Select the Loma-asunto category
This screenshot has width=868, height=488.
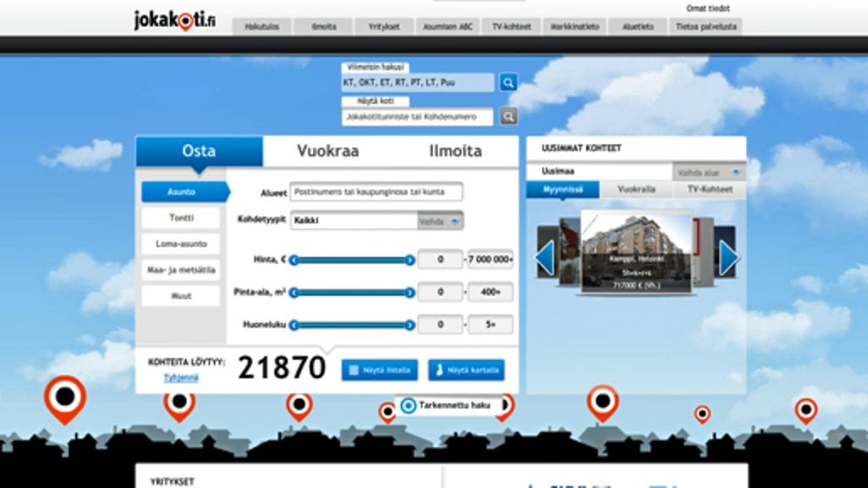click(181, 244)
